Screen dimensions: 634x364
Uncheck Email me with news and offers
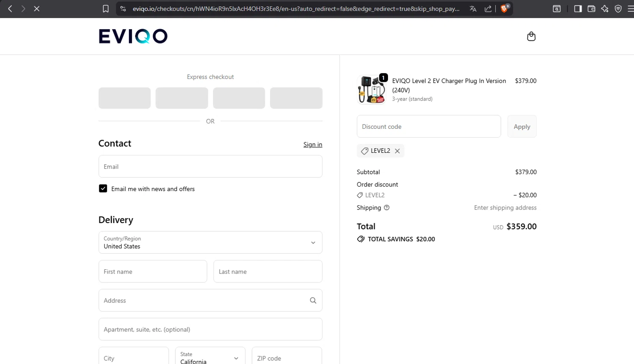point(103,188)
